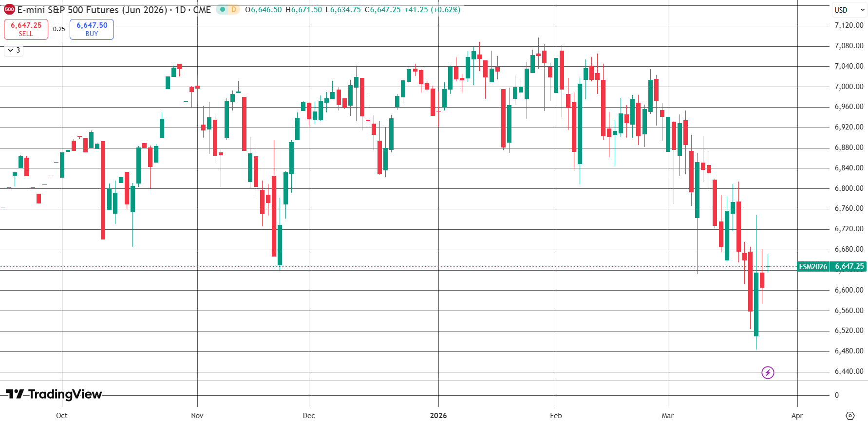Image resolution: width=868 pixels, height=423 pixels.
Task: Click the Mar label on the time axis
Action: [x=668, y=416]
